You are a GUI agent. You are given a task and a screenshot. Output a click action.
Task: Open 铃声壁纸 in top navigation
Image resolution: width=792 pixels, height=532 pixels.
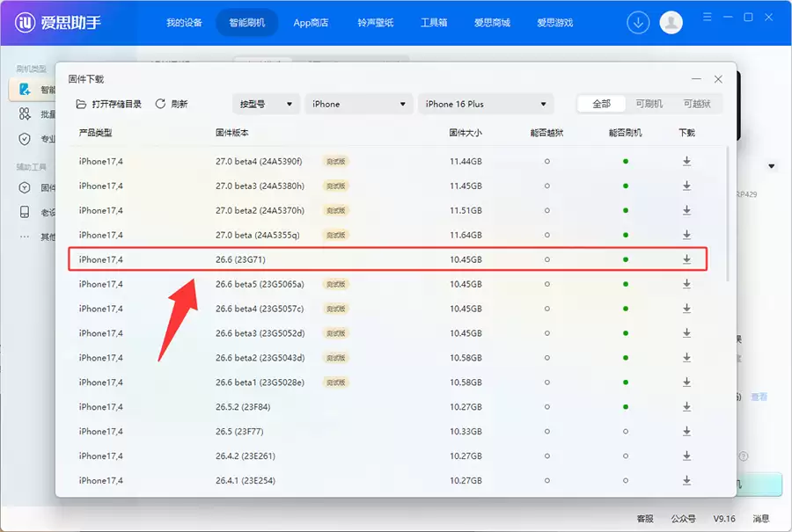(375, 23)
